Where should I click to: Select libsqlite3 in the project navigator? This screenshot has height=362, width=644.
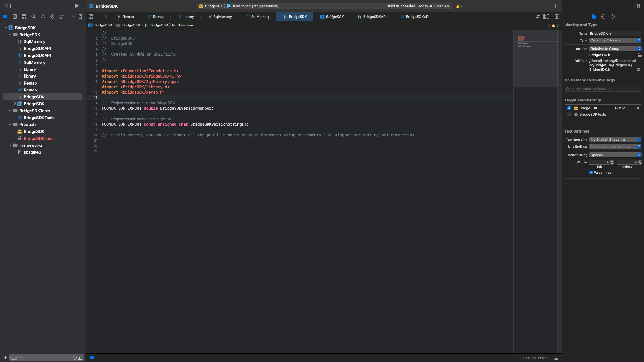[32, 152]
